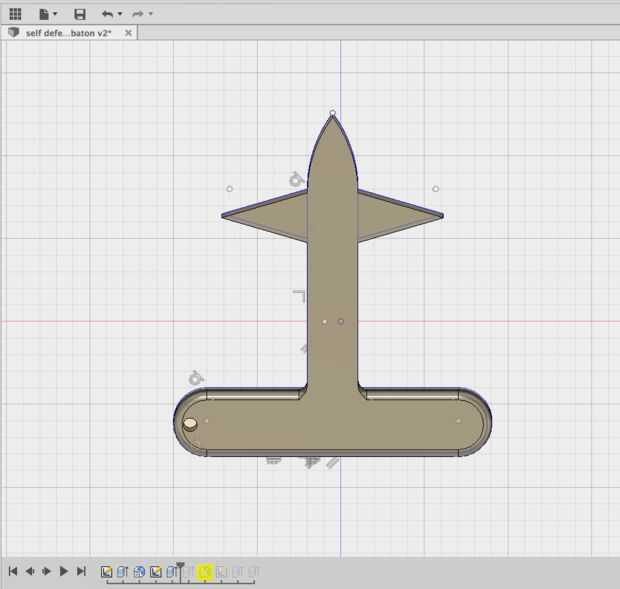Select the last faded feature in the timeline
Image resolution: width=620 pixels, height=589 pixels.
tap(255, 572)
